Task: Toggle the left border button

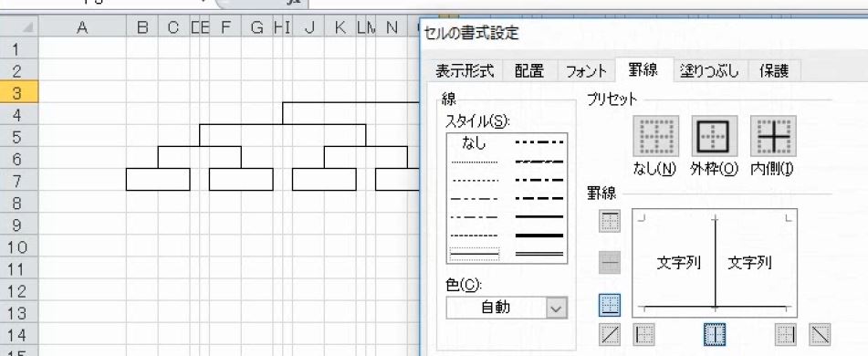Action: coord(643,334)
